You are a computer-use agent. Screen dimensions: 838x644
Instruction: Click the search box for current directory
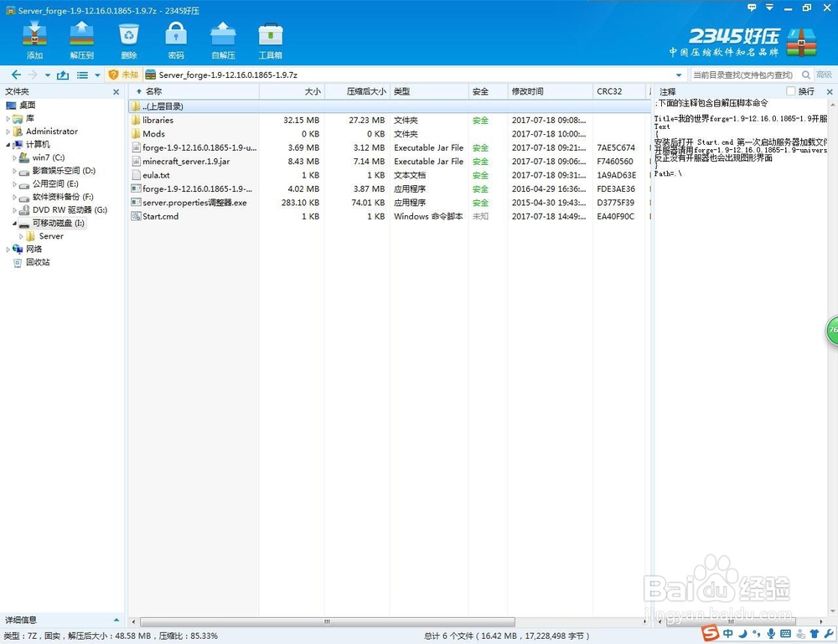click(743, 75)
